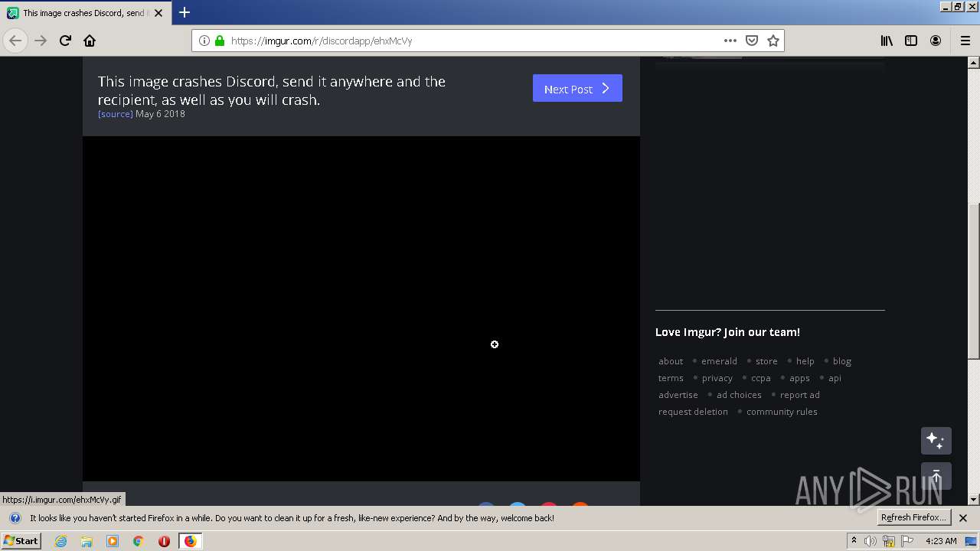Open the advertise link
Screen dimensions: 980x551
click(x=678, y=395)
